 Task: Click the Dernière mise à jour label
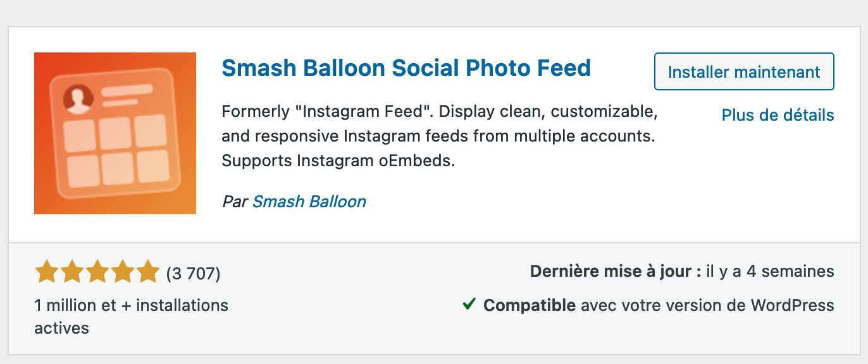[x=615, y=272]
